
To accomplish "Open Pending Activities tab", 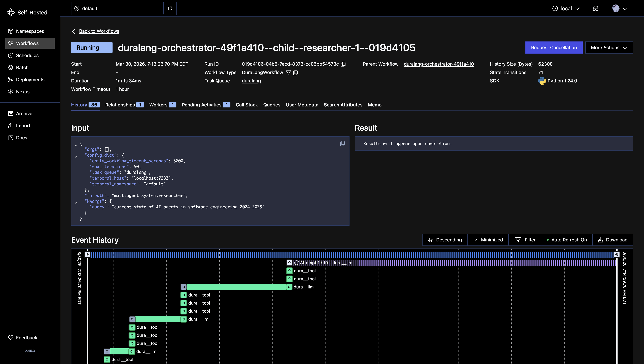I will [206, 105].
